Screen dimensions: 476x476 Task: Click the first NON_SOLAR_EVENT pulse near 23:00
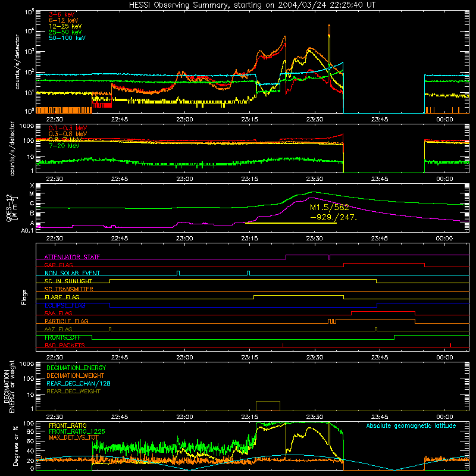coord(178,273)
